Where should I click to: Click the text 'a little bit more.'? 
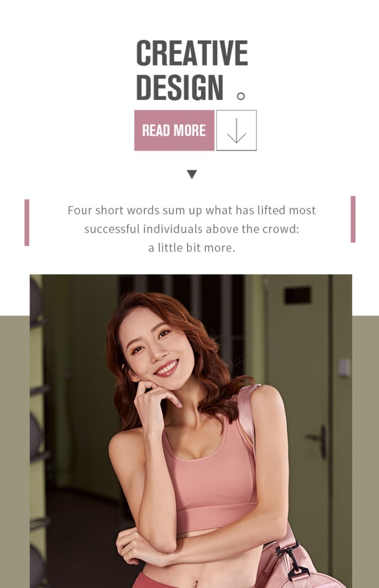192,248
